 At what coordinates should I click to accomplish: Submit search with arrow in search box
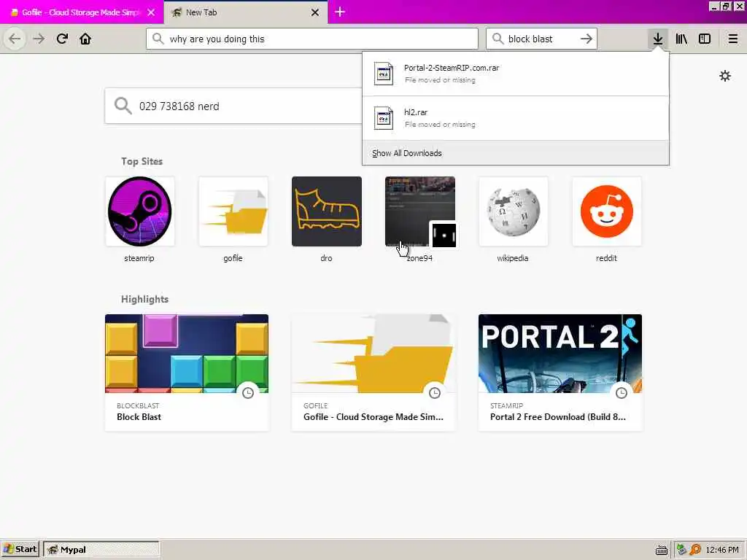coord(587,39)
